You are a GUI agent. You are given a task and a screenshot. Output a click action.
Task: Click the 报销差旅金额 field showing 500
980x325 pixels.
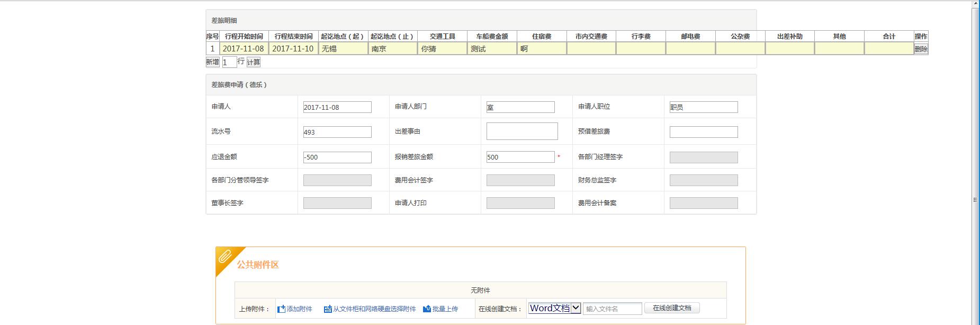(520, 157)
